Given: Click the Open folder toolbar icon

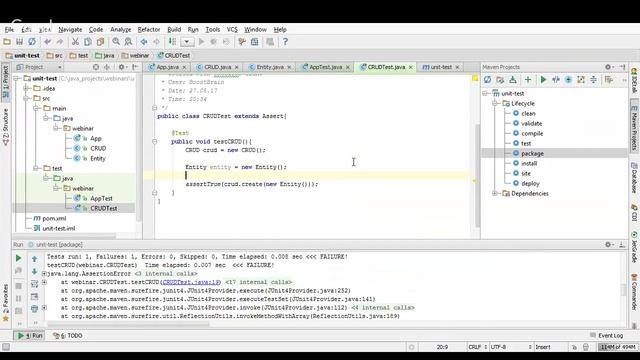Looking at the screenshot, I should (x=7, y=42).
